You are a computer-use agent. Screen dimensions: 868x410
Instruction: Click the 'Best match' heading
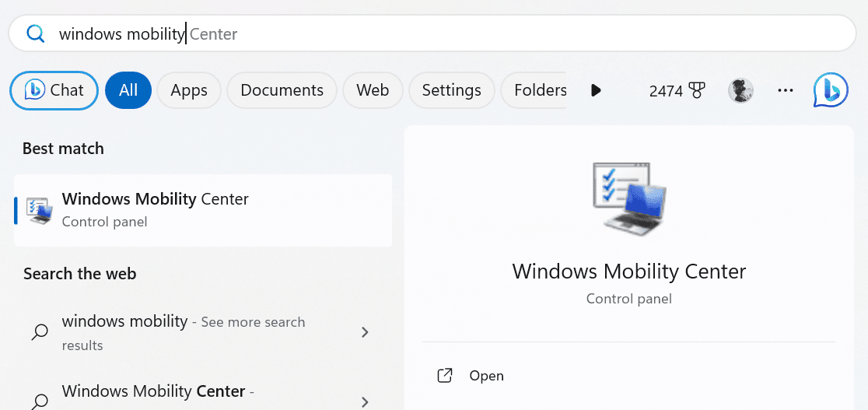[63, 149]
